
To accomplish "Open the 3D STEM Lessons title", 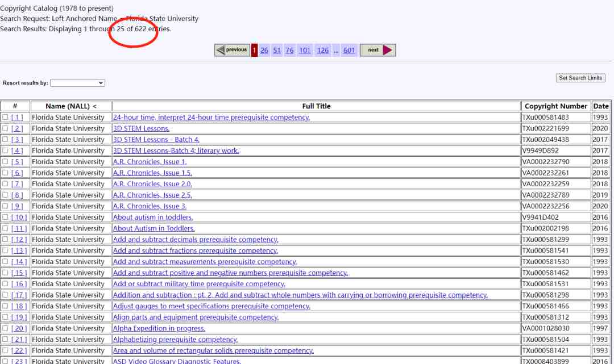I will click(142, 128).
